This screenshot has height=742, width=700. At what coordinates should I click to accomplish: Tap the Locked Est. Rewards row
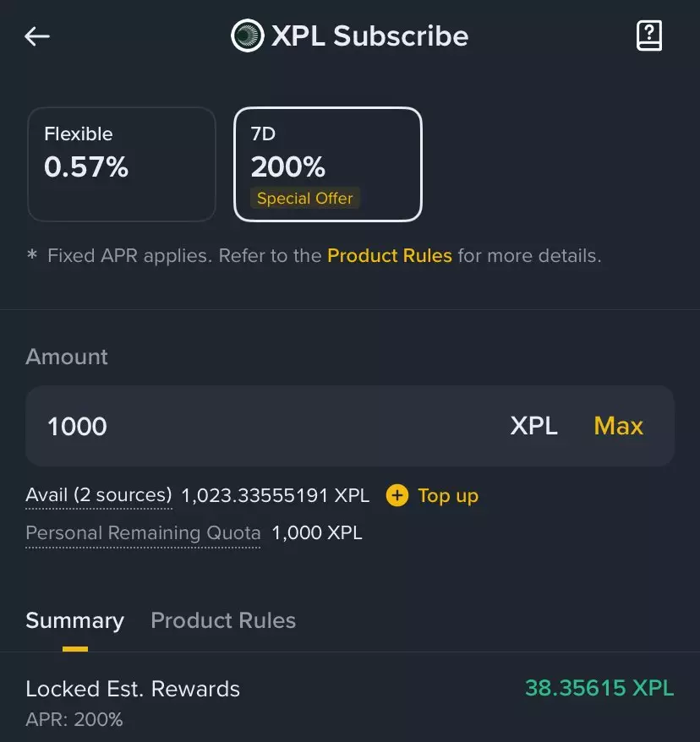point(133,690)
